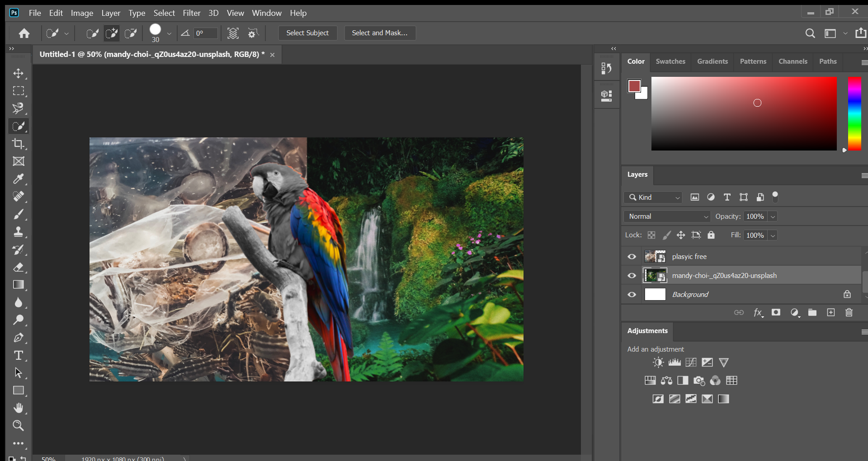868x461 pixels.
Task: Click the foreground color swatch
Action: click(x=634, y=86)
